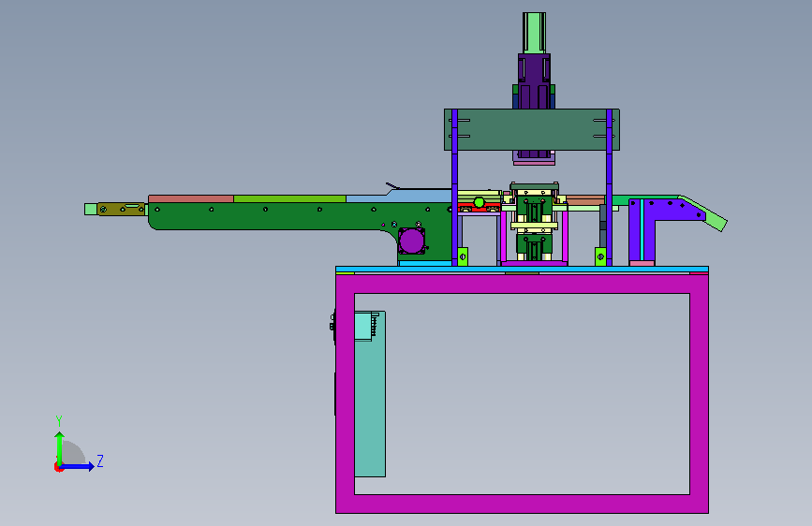This screenshot has width=812, height=526.
Task: Pick the lime green foot block at left pillar base
Action: 463,256
